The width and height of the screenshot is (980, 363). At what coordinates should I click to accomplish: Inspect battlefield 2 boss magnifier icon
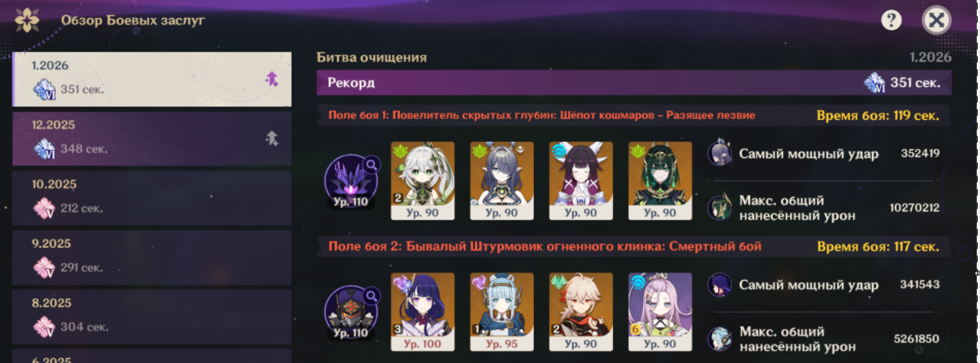click(x=371, y=296)
